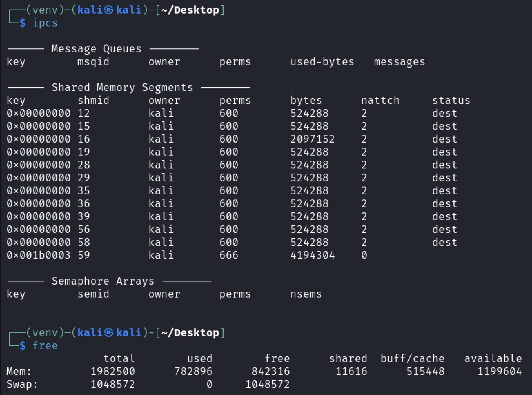Select shmid value 36
This screenshot has width=532, height=395.
click(84, 204)
